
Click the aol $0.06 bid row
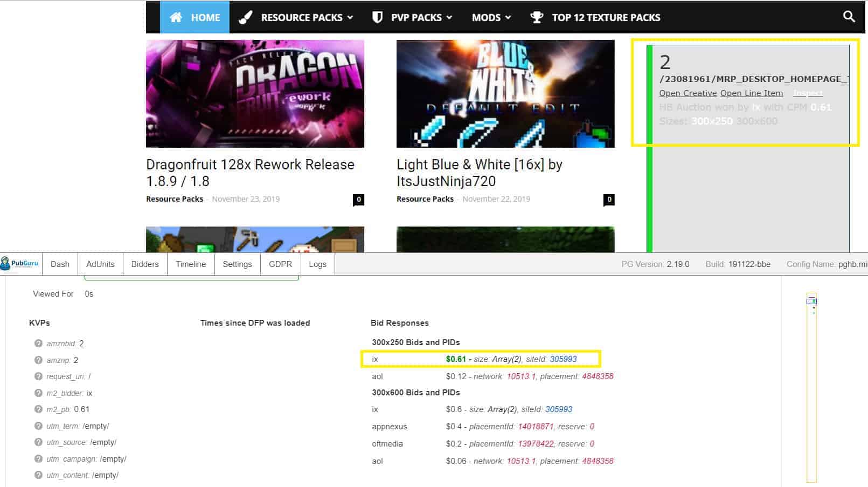[492, 461]
